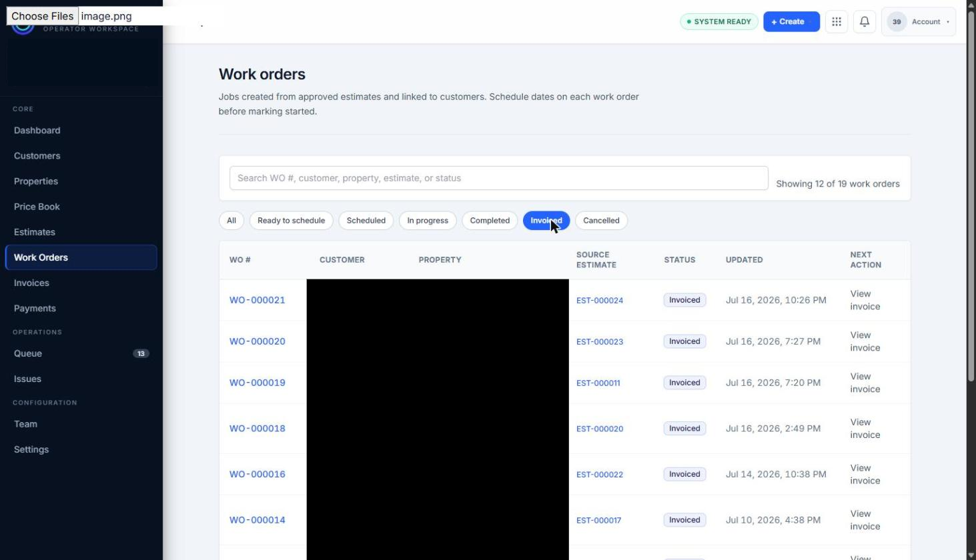Click the Status column header
The width and height of the screenshot is (976, 560).
click(x=679, y=260)
